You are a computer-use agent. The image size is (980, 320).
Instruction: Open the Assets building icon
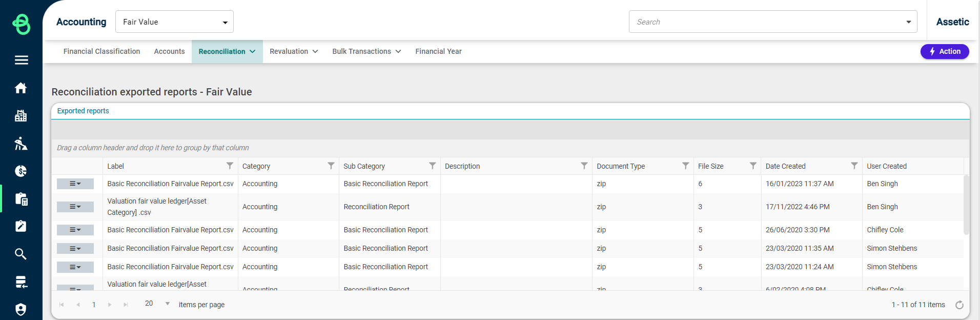21,116
